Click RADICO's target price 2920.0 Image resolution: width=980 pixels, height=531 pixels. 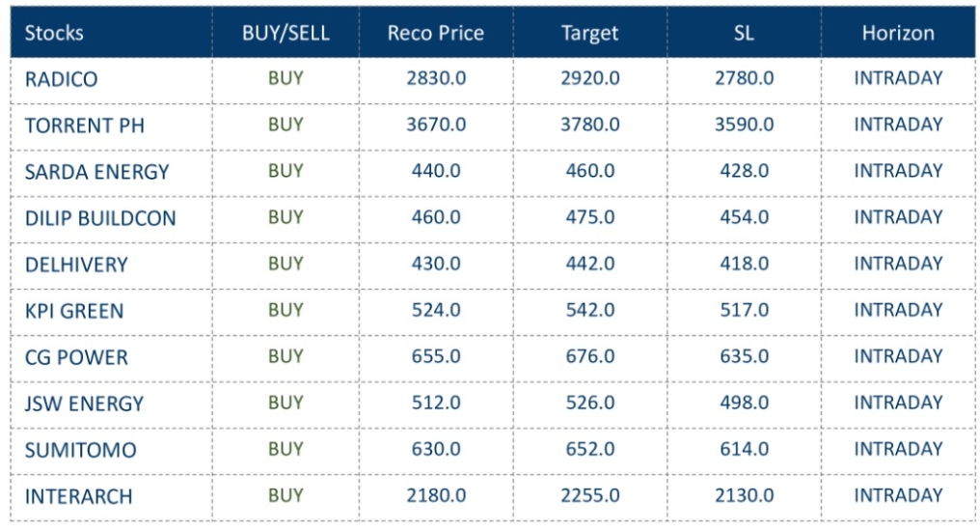coord(589,78)
